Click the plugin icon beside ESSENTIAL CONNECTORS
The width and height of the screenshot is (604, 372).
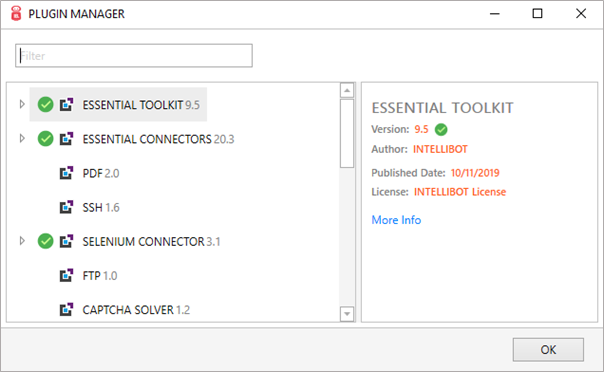click(x=66, y=139)
